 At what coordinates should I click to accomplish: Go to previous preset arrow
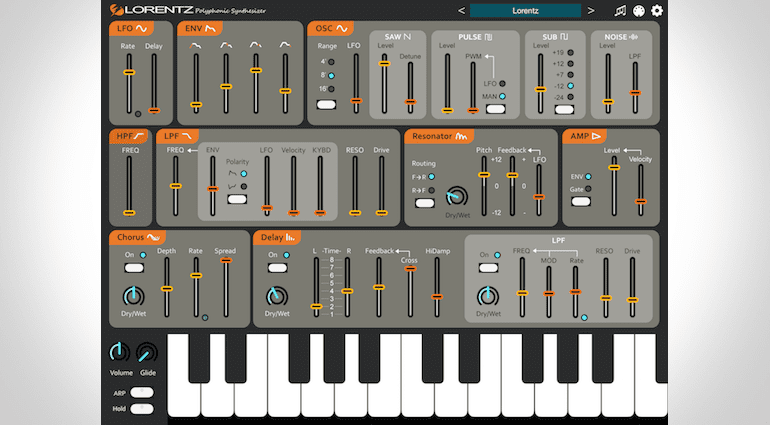tap(461, 10)
